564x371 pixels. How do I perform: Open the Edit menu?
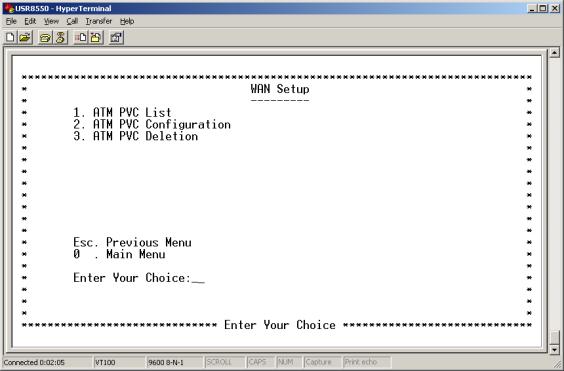tap(30, 21)
